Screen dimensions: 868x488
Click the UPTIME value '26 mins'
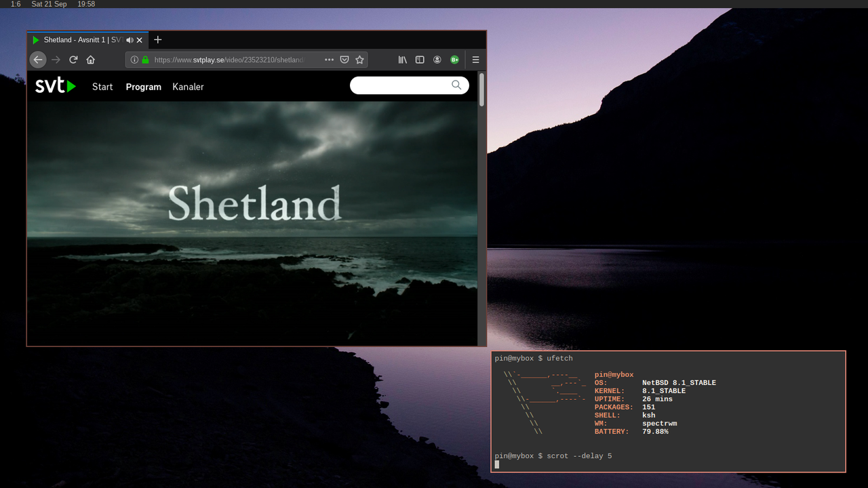point(657,399)
